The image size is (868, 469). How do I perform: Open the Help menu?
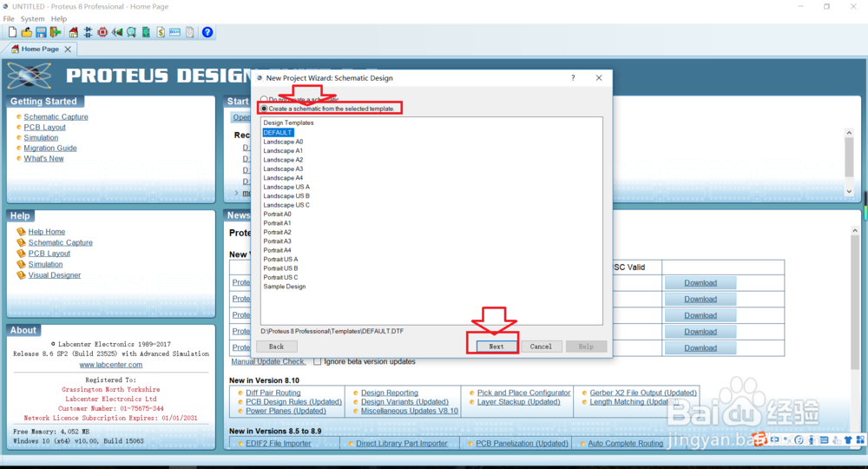[59, 19]
